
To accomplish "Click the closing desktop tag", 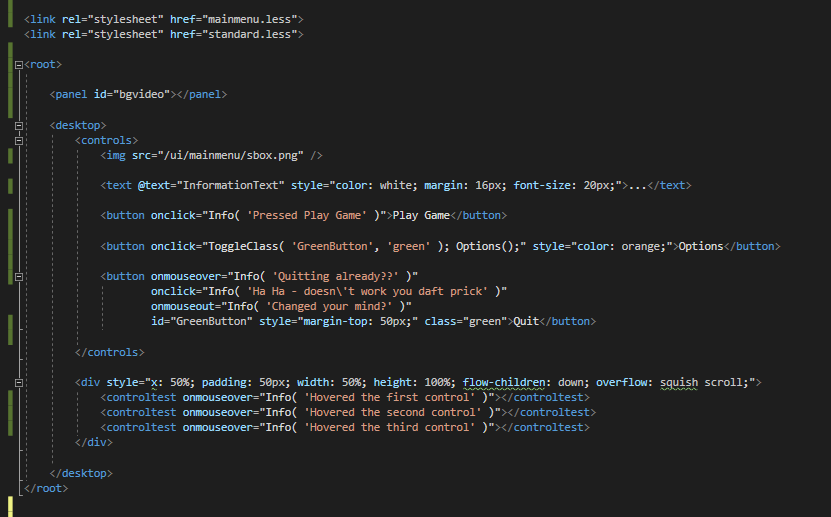I will (81, 474).
